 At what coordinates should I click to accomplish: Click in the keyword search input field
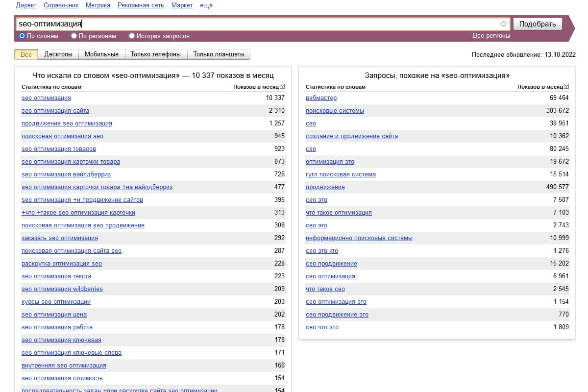[x=255, y=24]
